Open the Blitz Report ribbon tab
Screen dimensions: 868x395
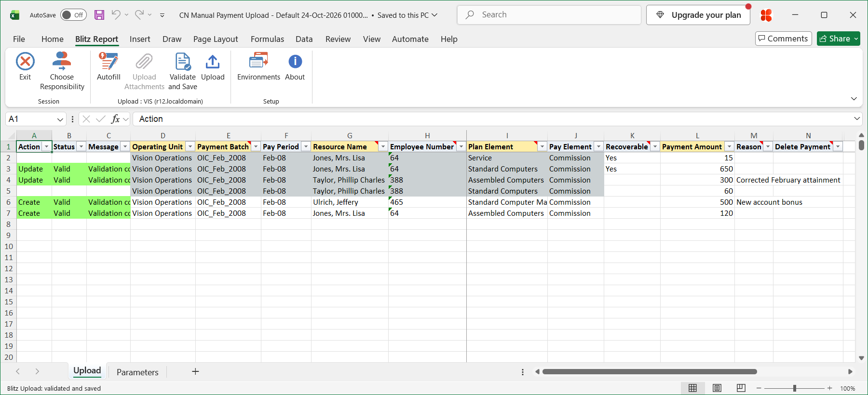click(96, 39)
